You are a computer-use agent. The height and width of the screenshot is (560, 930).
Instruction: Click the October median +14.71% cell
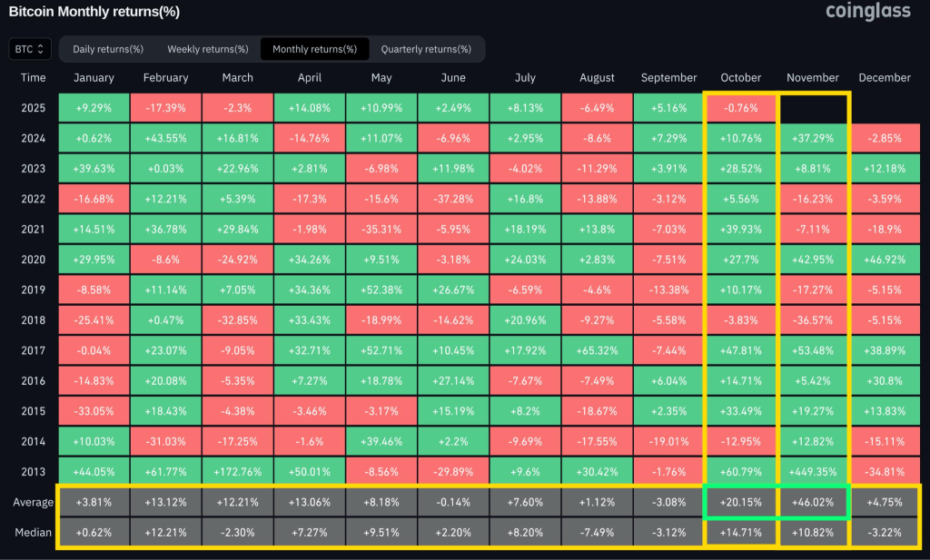tap(741, 532)
